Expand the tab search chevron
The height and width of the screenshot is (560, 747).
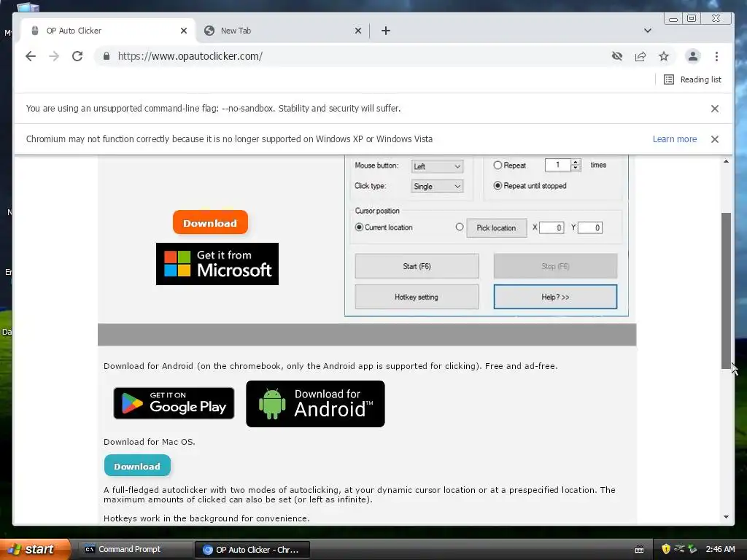648,31
